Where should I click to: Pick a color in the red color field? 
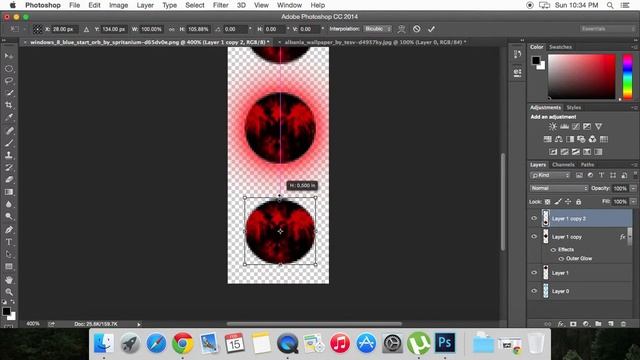[x=582, y=77]
